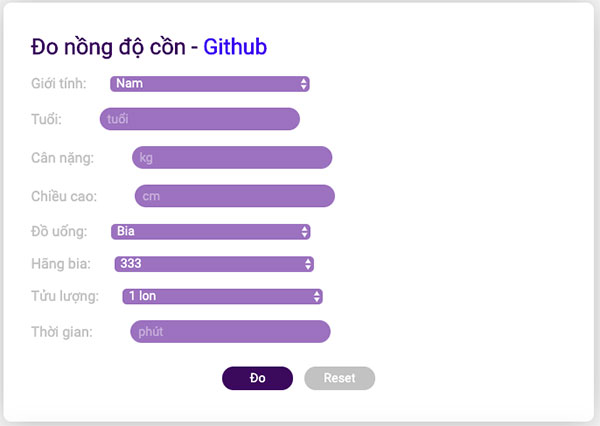Click the weight field with kg placeholder
Viewport: 600px width, 426px height.
[231, 157]
